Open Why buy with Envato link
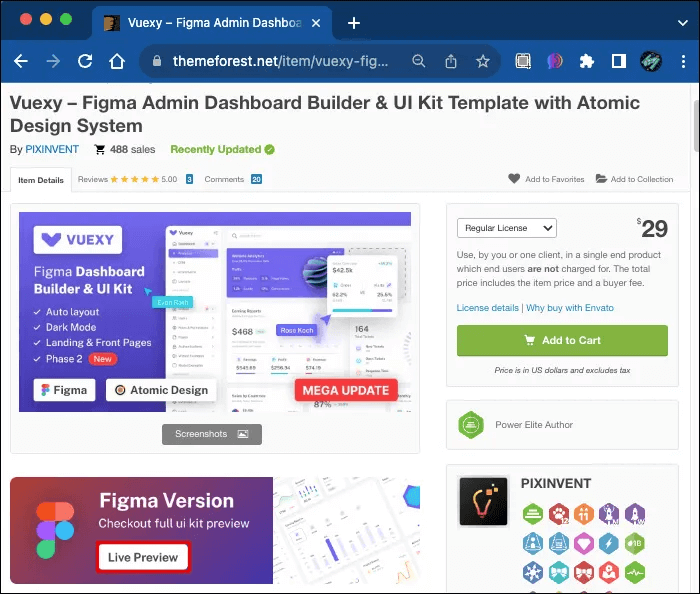This screenshot has height=594, width=700. [570, 307]
